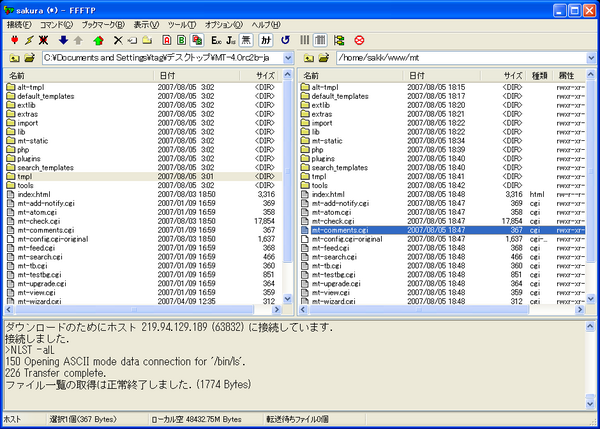Open the local path history dropdown

(288, 58)
